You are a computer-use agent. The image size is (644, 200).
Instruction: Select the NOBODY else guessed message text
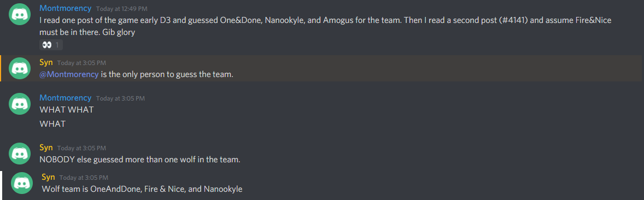click(139, 160)
